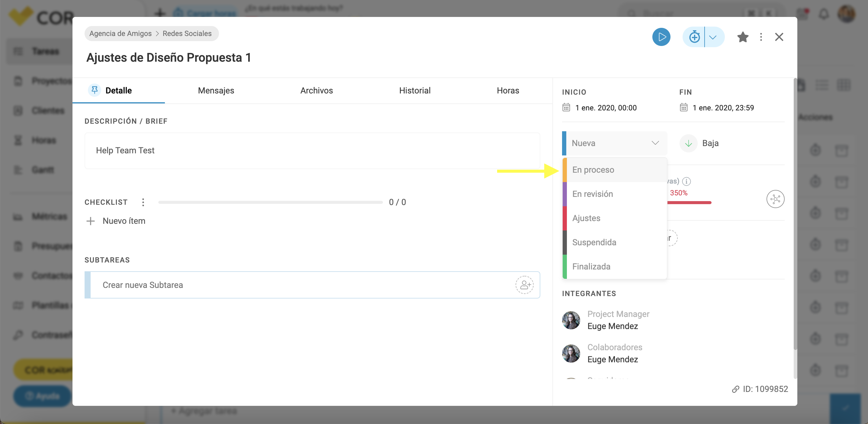Open the Baja priority selector

click(x=699, y=143)
